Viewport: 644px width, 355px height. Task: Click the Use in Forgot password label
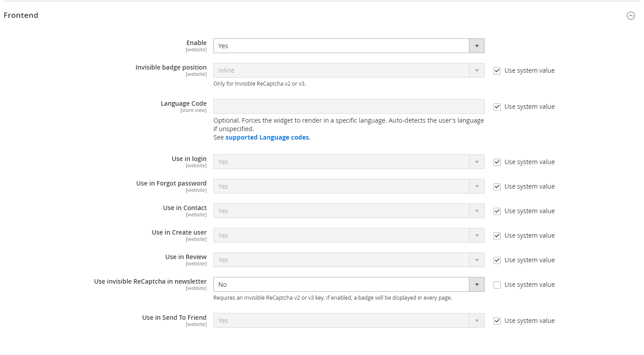(171, 183)
